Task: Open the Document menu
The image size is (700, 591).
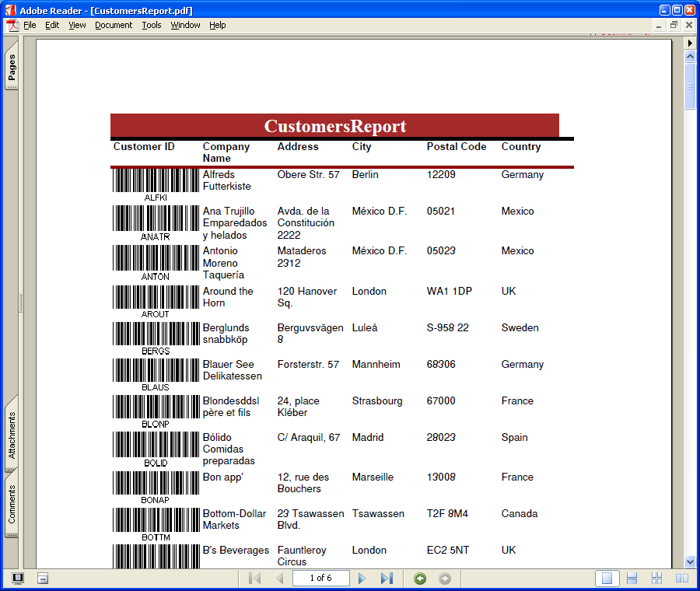Action: pyautogui.click(x=114, y=25)
